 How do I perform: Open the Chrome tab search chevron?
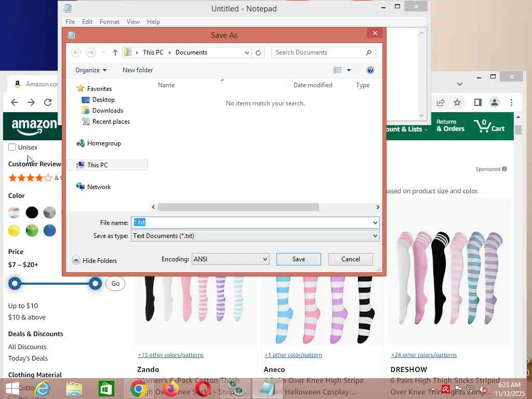(x=460, y=84)
